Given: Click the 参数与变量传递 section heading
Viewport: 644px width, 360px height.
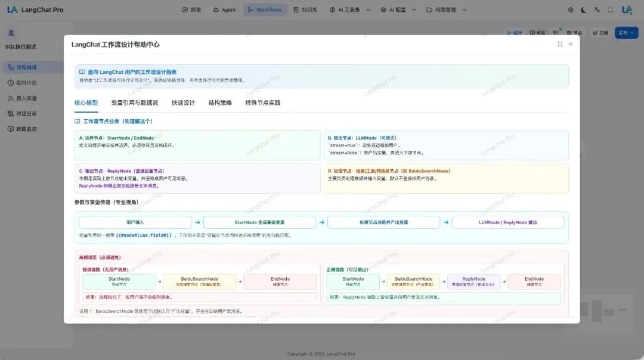Looking at the screenshot, I should point(106,202).
